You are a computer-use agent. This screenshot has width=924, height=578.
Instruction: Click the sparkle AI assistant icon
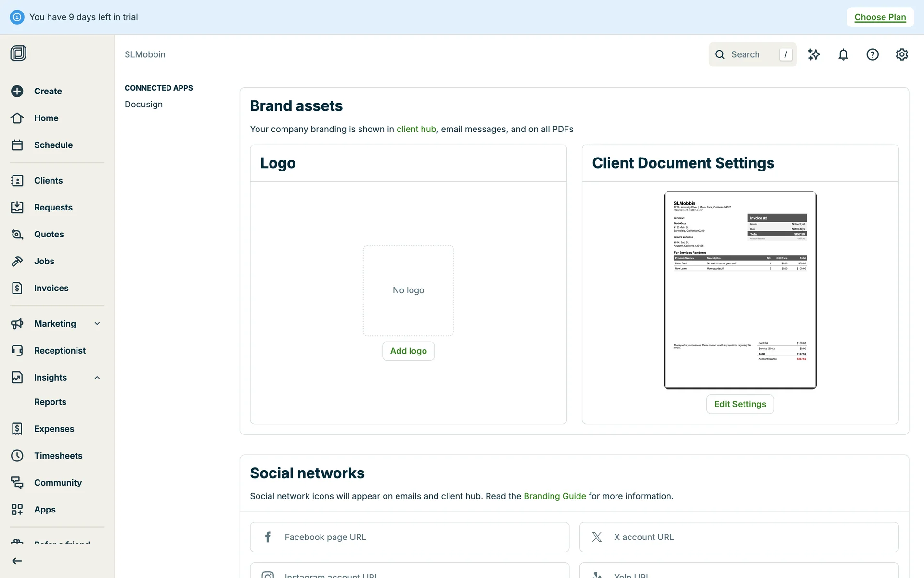(814, 54)
